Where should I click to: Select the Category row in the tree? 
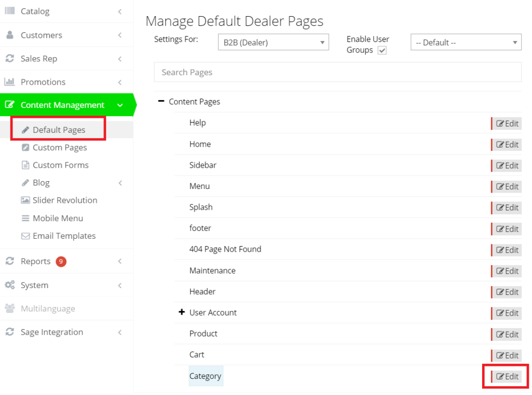click(x=205, y=376)
